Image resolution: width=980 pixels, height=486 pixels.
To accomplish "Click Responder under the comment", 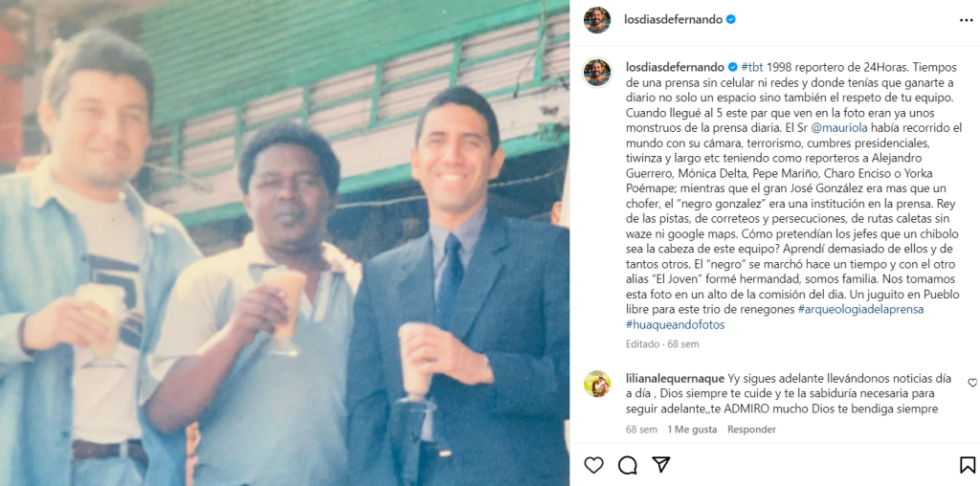I will pyautogui.click(x=752, y=430).
